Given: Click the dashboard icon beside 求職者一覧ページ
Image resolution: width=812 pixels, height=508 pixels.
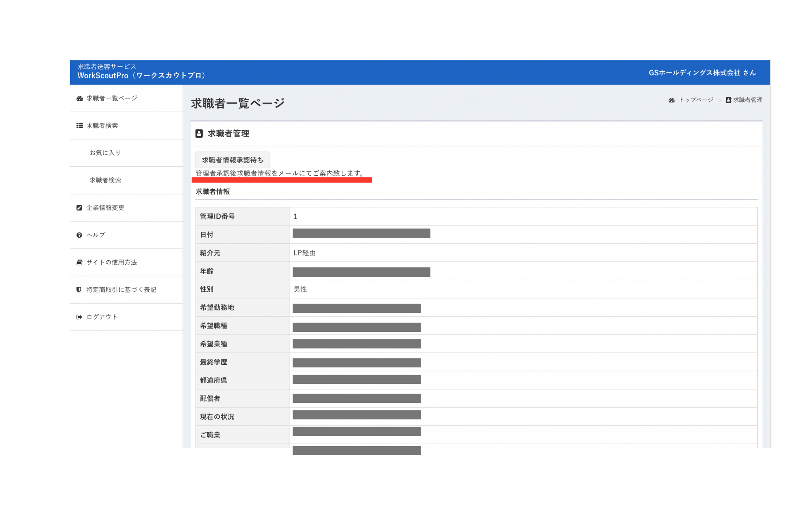Looking at the screenshot, I should (79, 98).
